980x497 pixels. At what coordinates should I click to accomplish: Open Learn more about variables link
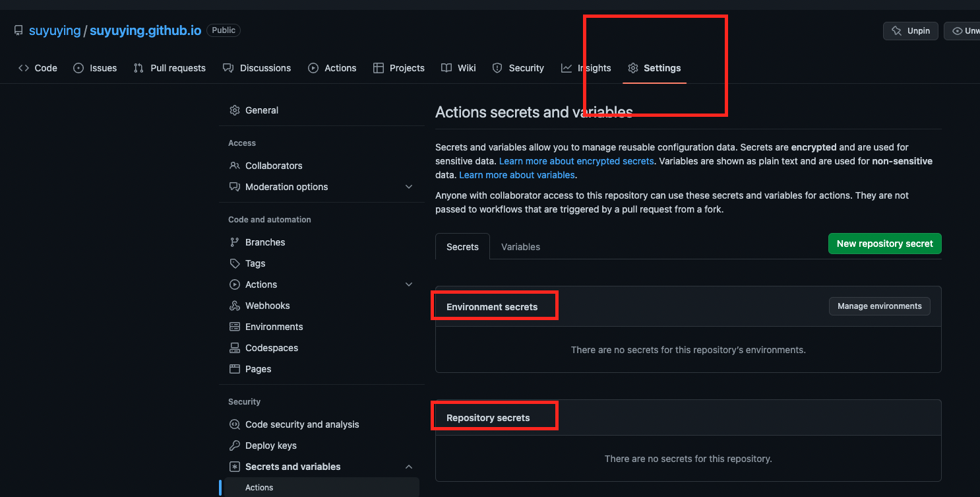pyautogui.click(x=517, y=175)
